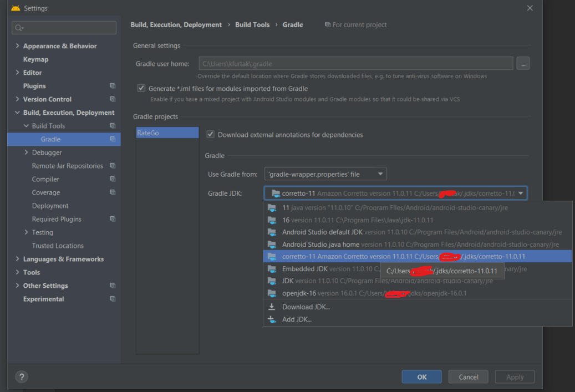Close the Settings dialog
575x392 pixels.
tap(530, 8)
